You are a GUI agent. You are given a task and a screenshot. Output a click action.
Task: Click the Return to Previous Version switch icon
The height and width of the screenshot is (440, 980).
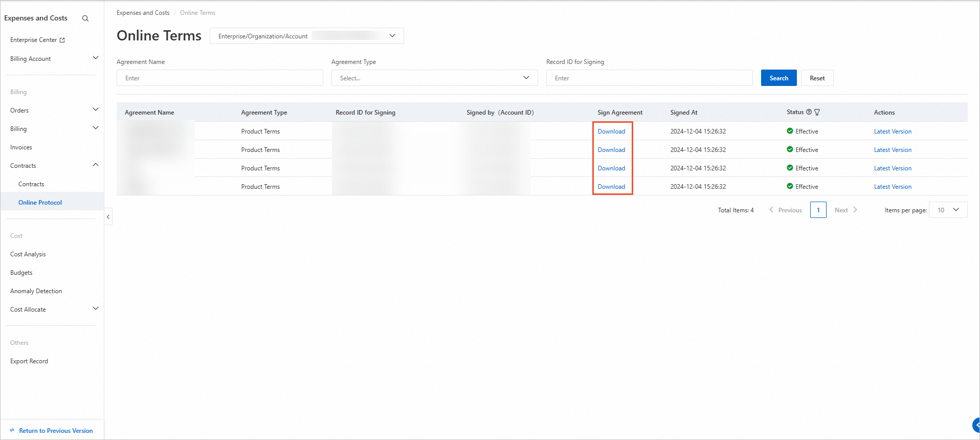tap(12, 431)
